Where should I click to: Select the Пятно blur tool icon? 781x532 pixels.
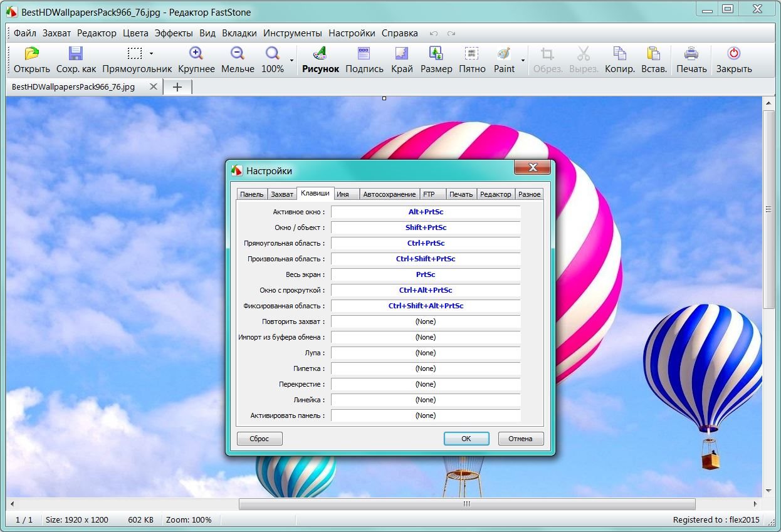click(471, 54)
